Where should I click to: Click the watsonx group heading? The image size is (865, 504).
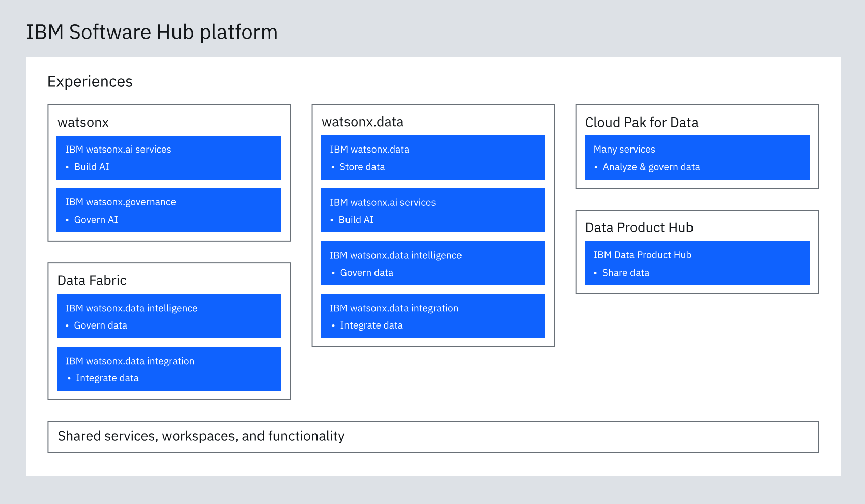click(x=83, y=122)
